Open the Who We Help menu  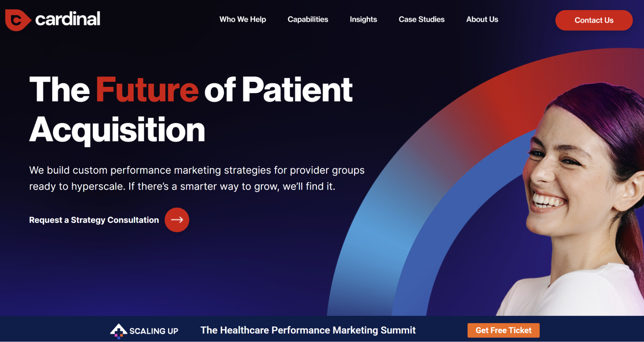coord(243,19)
